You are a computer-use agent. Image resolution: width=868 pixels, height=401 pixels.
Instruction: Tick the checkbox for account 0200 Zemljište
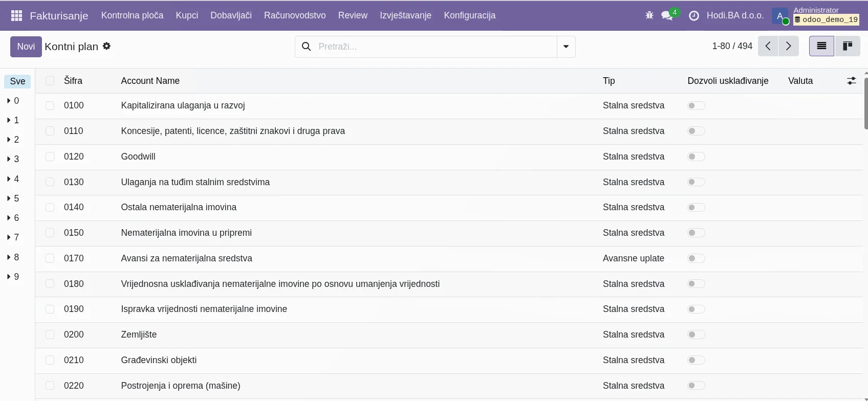click(50, 335)
